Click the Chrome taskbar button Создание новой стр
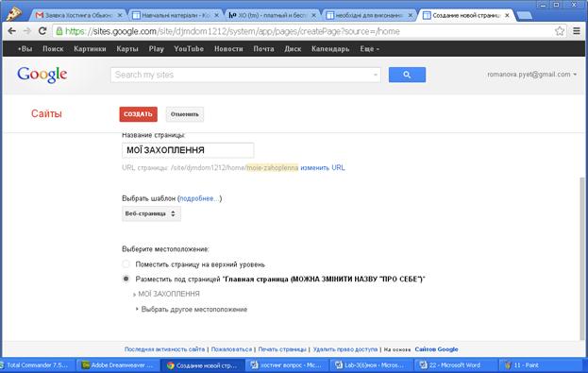Image resolution: width=588 pixels, height=373 pixels. [203, 365]
